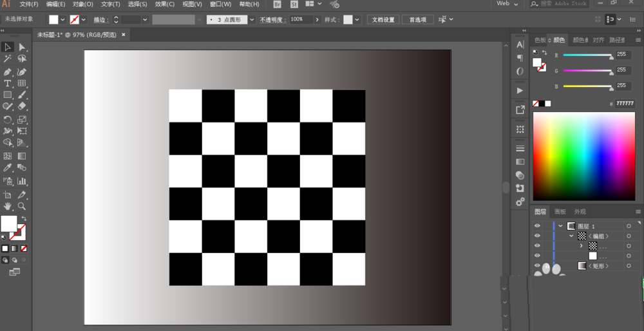Target 矩形 object via circle indicator
The image size is (644, 331).
629,266
